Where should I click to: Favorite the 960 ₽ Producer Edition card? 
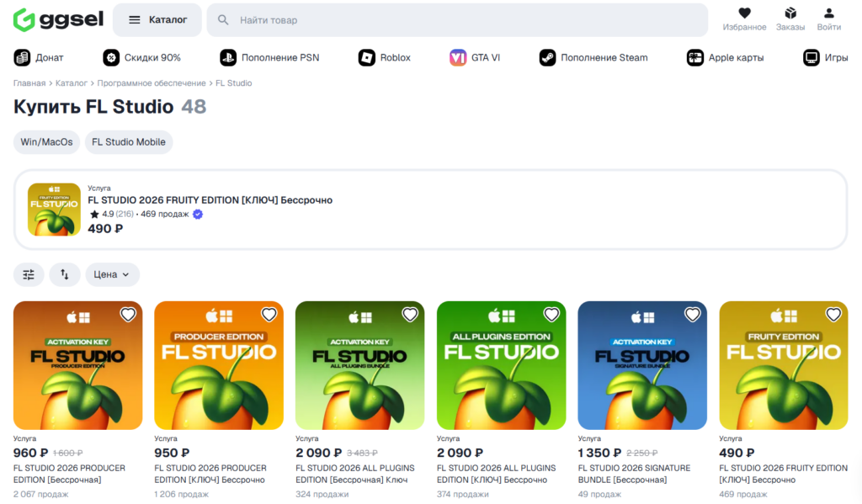pos(128,315)
